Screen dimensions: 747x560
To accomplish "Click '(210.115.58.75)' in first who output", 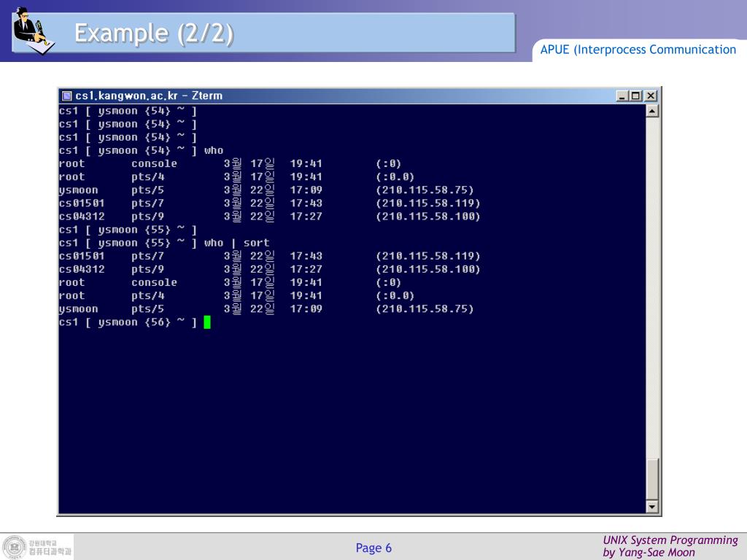I will click(425, 190).
